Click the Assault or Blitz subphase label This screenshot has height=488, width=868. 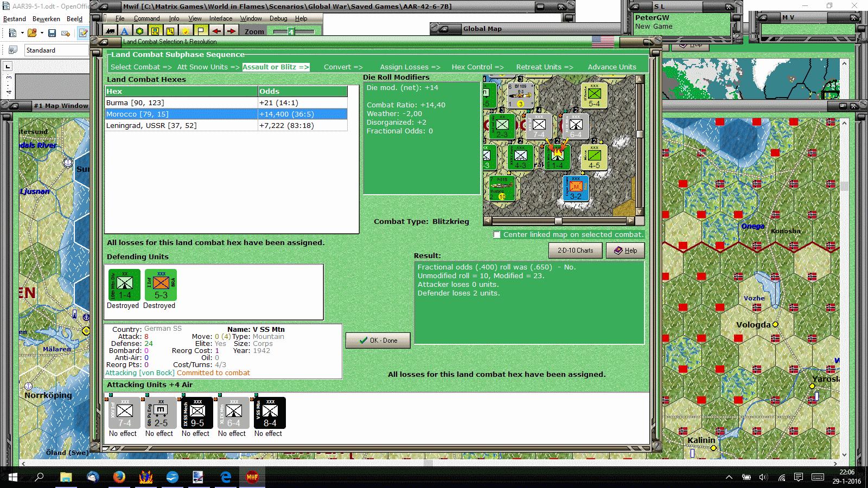[276, 67]
